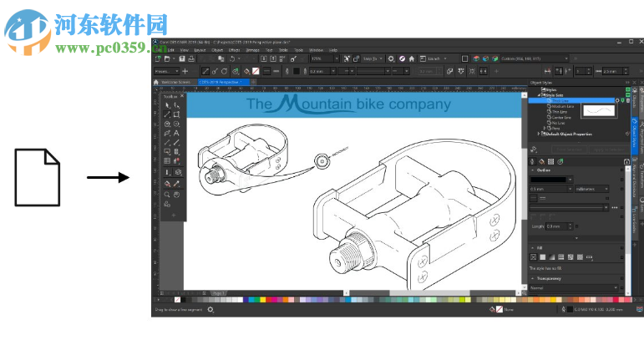Screen dimensions: 644x340
Task: Choose the Uniform fill icon in Fill section
Action: point(543,257)
